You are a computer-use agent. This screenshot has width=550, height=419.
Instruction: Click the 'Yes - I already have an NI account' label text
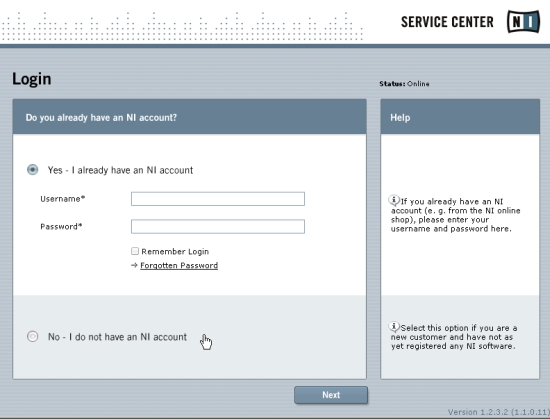(x=120, y=170)
